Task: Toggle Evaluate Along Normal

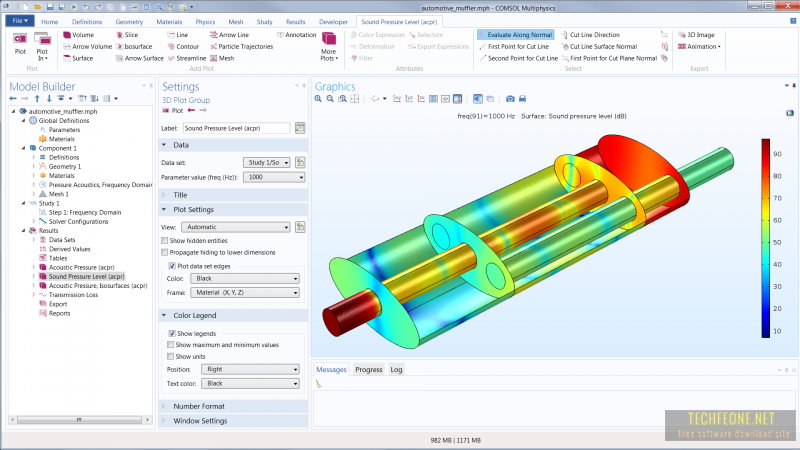Action: pyautogui.click(x=516, y=35)
